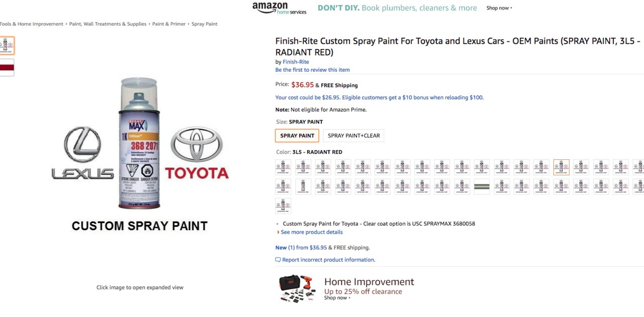The height and width of the screenshot is (317, 644).
Task: Open the Finish-Rite brand link
Action: pos(296,62)
